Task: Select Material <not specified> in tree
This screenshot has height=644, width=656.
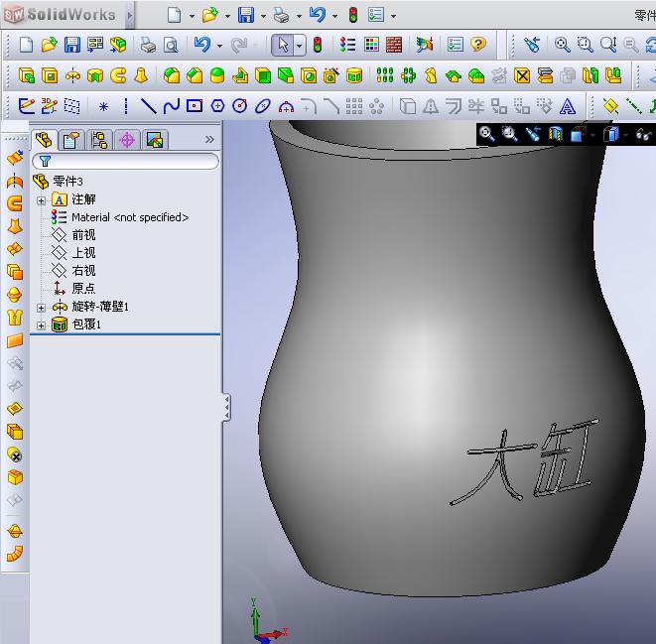Action: tap(120, 217)
